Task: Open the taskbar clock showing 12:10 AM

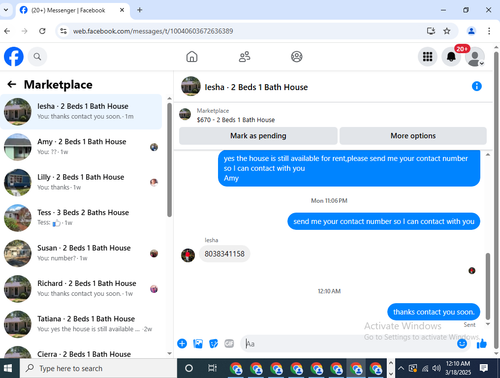Action: pyautogui.click(x=458, y=368)
